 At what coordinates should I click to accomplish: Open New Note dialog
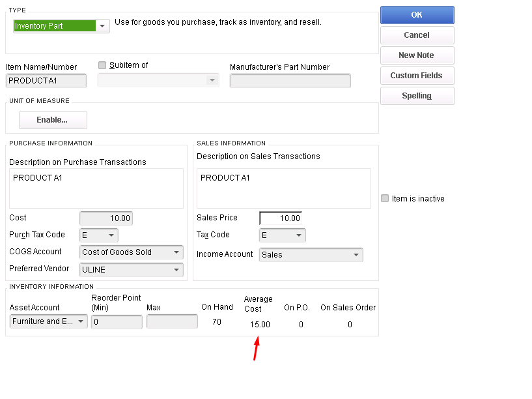[x=417, y=55]
